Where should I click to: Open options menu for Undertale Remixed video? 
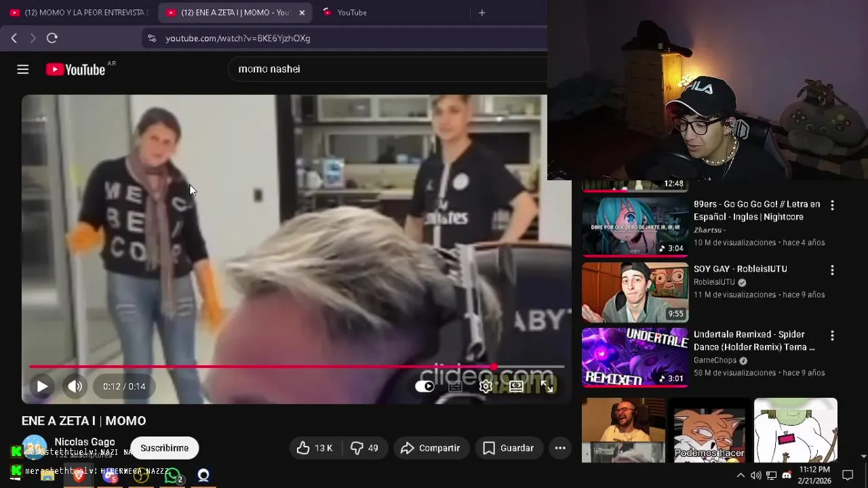pyautogui.click(x=832, y=335)
